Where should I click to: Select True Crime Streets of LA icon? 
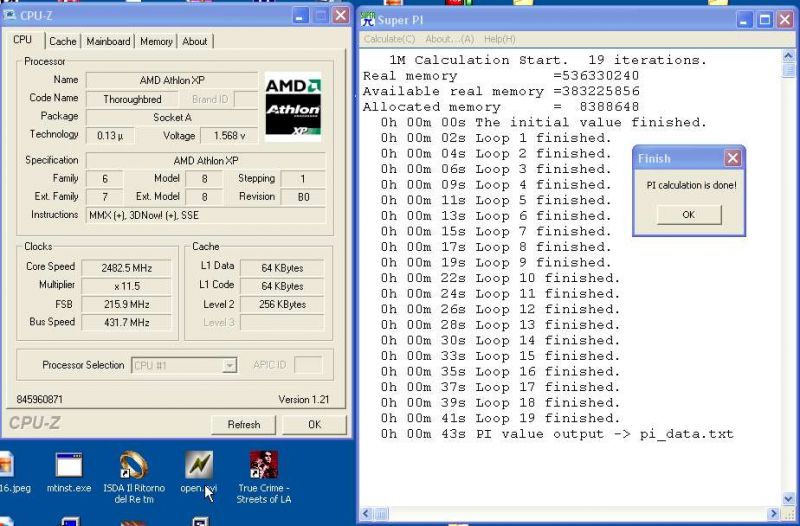point(263,478)
